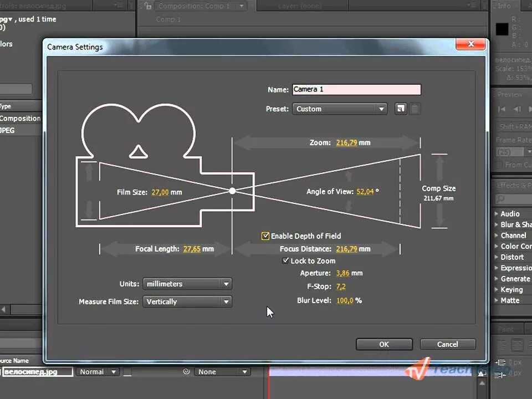Click the first-frame playback control in Preview
The image size is (532, 399).
[x=502, y=109]
